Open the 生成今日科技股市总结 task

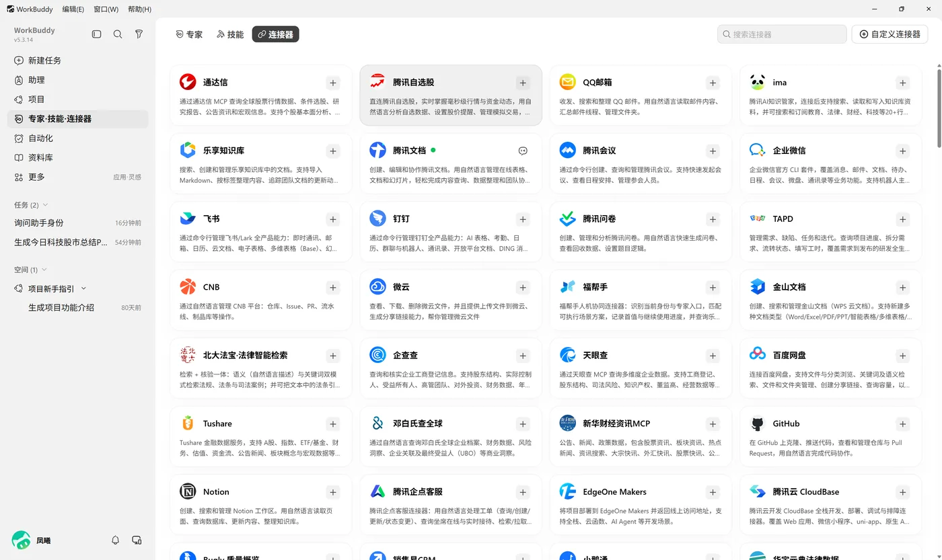78,243
